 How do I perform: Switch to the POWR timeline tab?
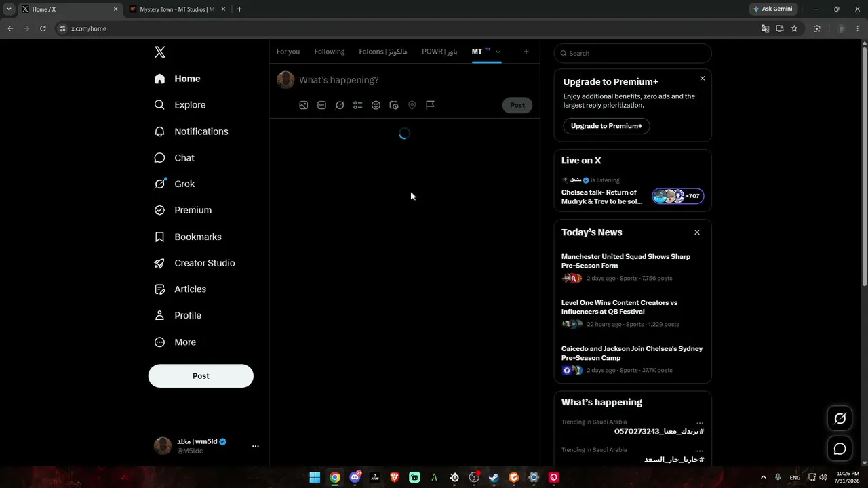[439, 52]
